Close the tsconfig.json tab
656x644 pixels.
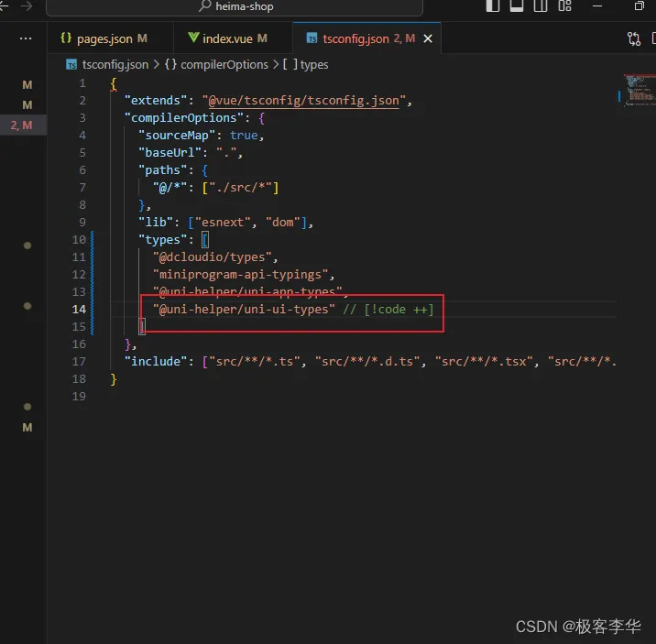[x=428, y=38]
